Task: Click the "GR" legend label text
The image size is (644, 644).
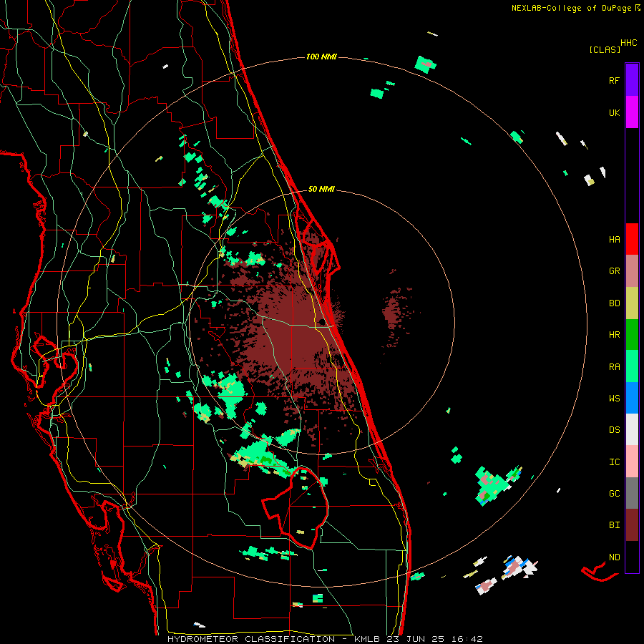Action: (x=614, y=271)
